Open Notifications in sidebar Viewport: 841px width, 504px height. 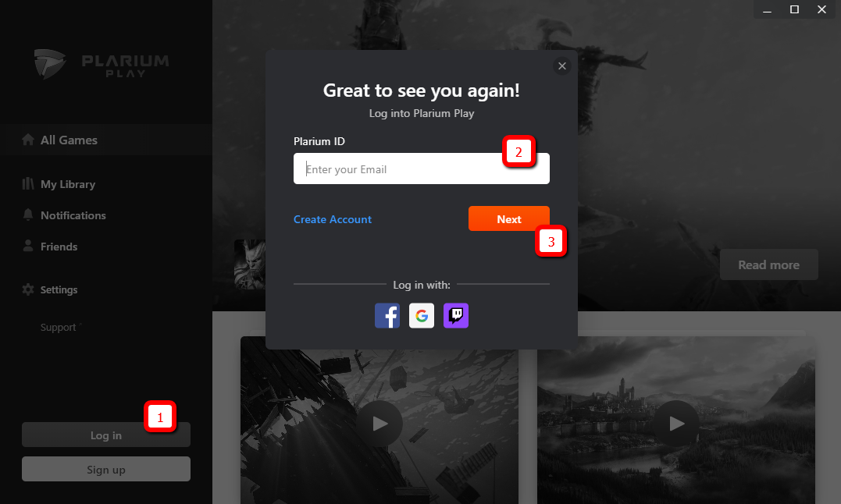pos(73,215)
